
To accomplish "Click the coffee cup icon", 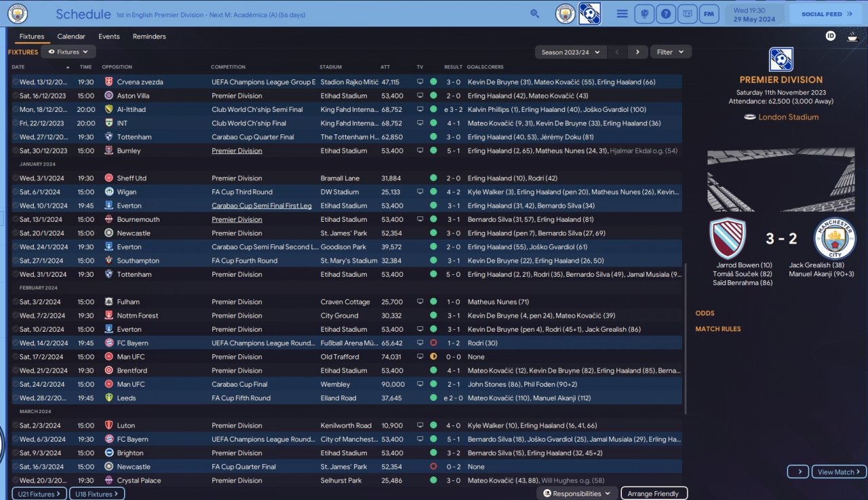I will [x=852, y=37].
